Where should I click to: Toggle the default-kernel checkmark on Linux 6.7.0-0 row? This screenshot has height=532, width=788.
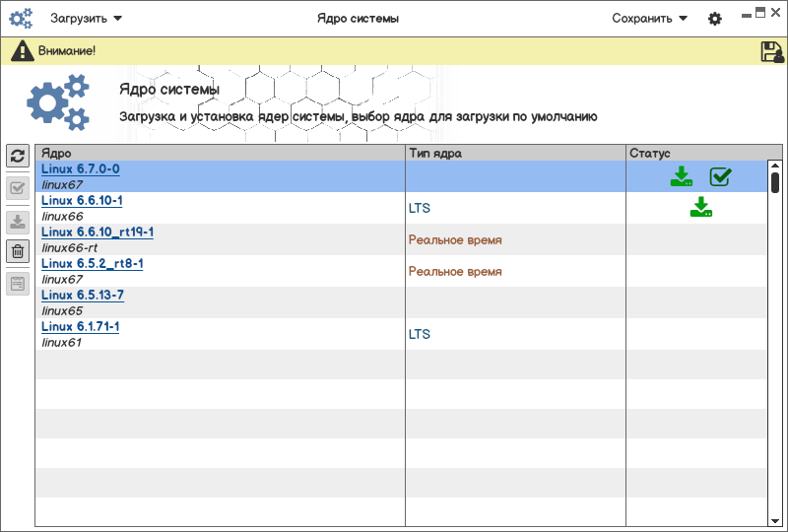(x=721, y=176)
